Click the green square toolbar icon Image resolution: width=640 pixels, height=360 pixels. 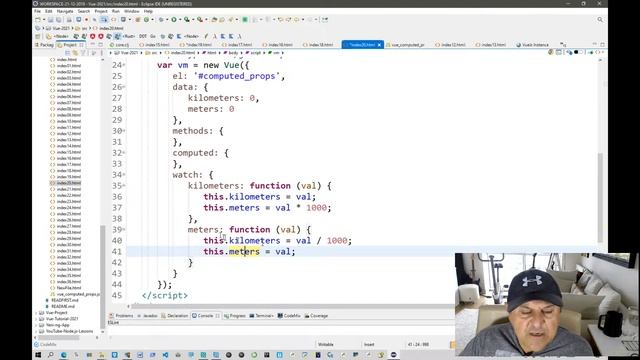point(245,20)
